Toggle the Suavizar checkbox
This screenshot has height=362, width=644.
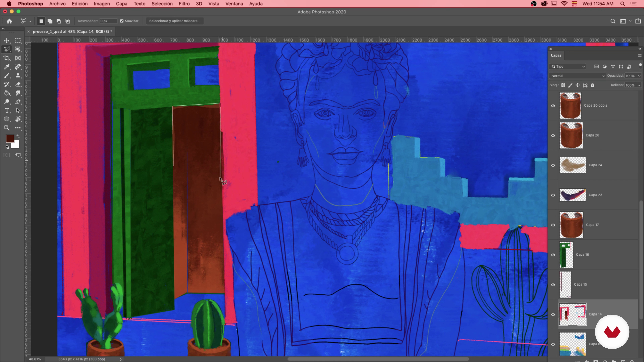(x=122, y=21)
